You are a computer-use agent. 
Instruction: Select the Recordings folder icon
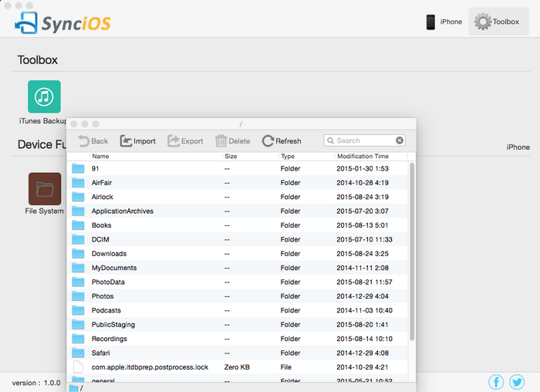pyautogui.click(x=78, y=339)
